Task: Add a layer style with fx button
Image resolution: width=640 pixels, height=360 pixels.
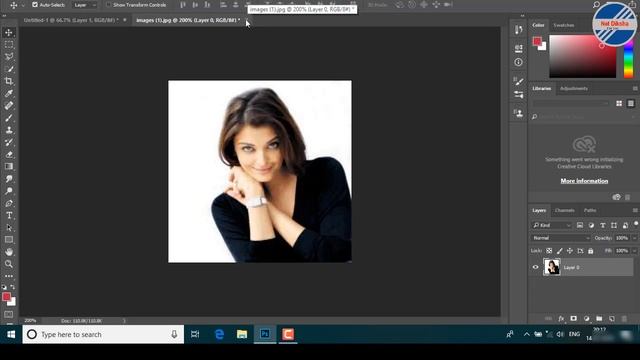Action: 561,318
